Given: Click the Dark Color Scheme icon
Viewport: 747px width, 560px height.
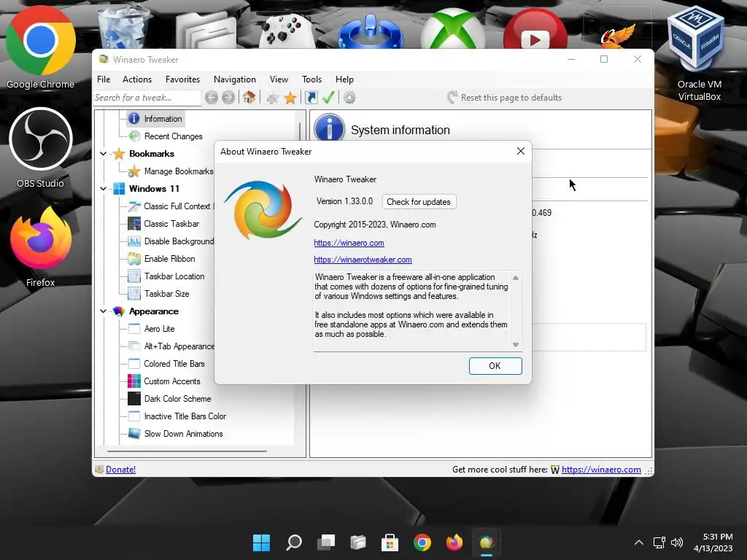Looking at the screenshot, I should tap(134, 399).
